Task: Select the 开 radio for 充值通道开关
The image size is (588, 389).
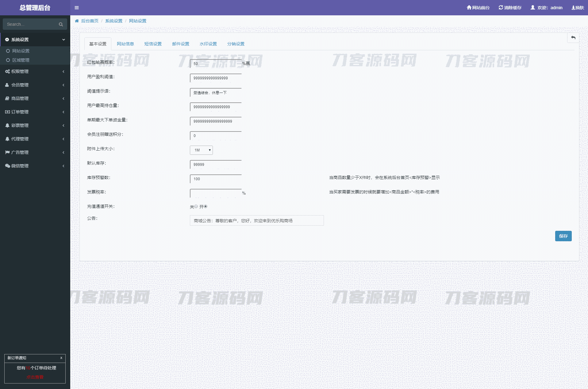Action: (x=206, y=207)
